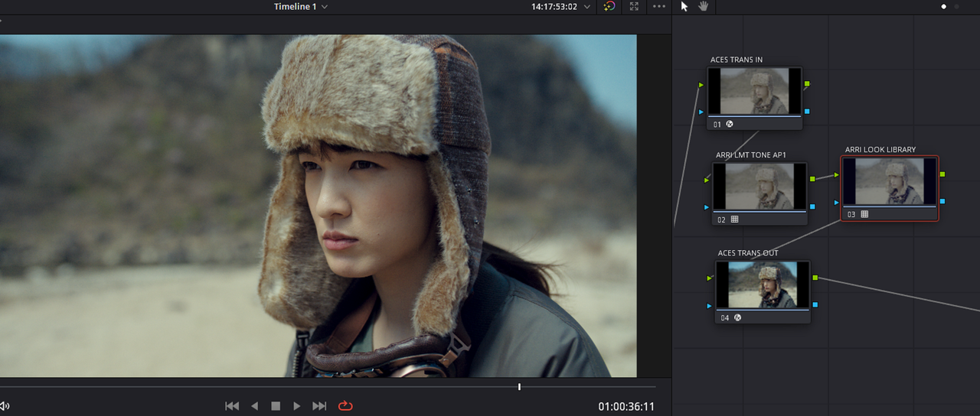Click green RGB input of ACES TRANS OUT
Viewport: 980px width, 416px height.
710,278
